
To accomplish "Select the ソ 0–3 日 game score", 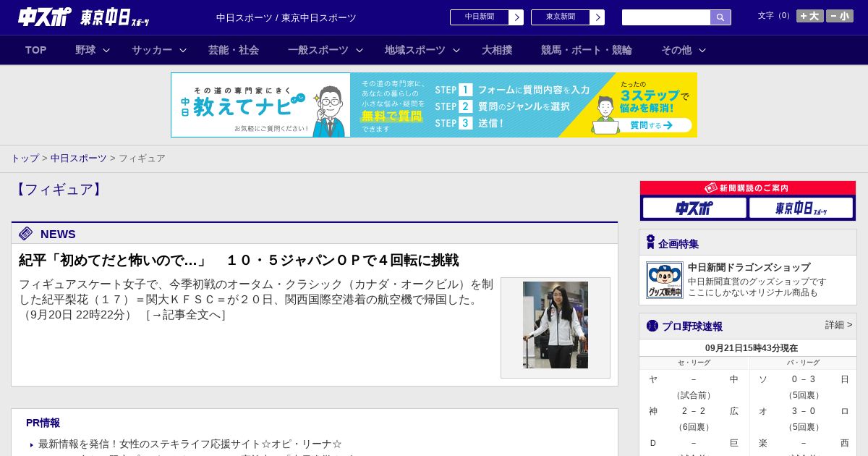I will point(803,379).
